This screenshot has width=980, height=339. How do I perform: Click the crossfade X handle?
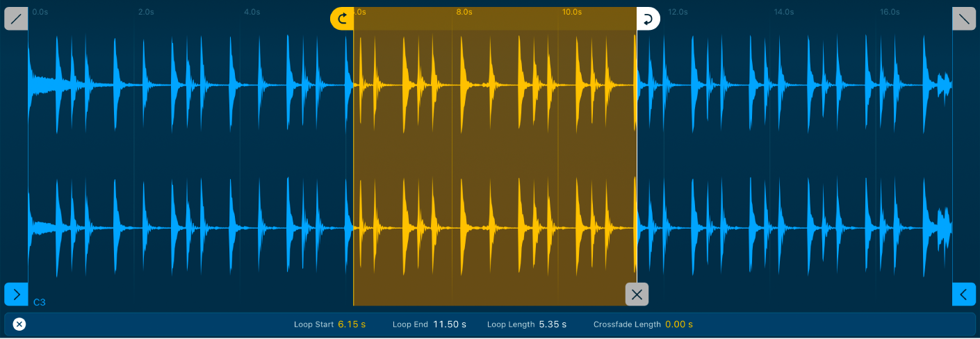[x=637, y=295]
